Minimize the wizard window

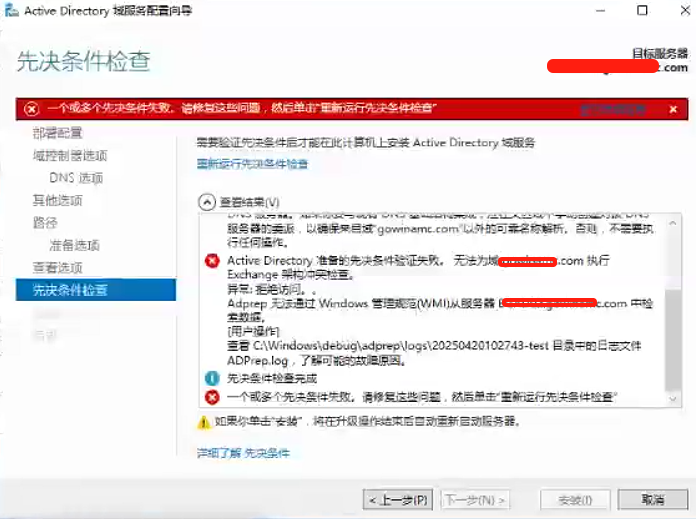(x=600, y=10)
